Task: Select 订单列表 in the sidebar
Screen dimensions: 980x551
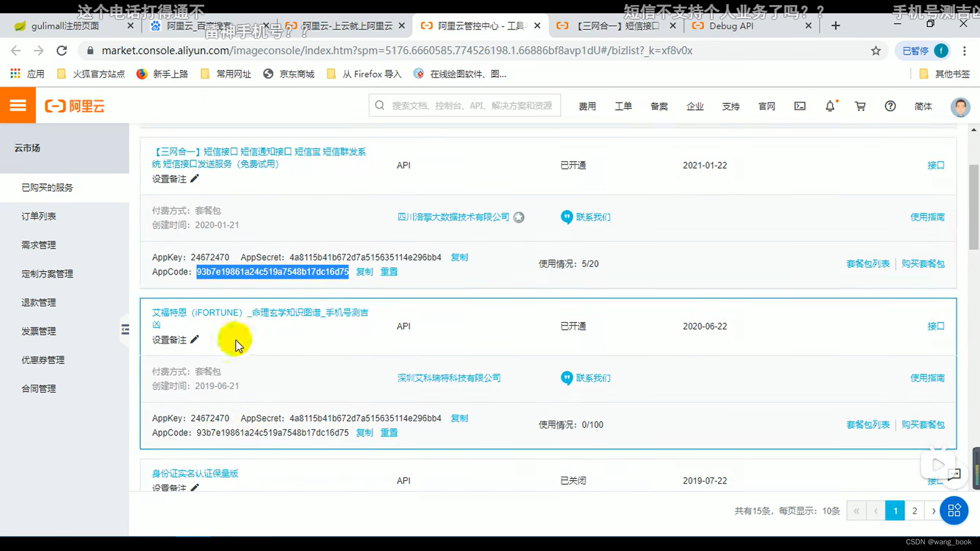Action: [64, 216]
